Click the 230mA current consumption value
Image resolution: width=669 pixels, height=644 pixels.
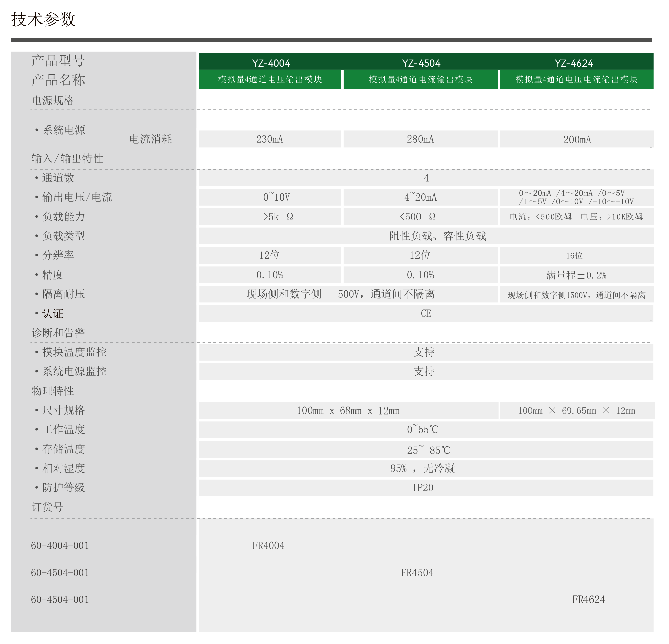(x=270, y=139)
